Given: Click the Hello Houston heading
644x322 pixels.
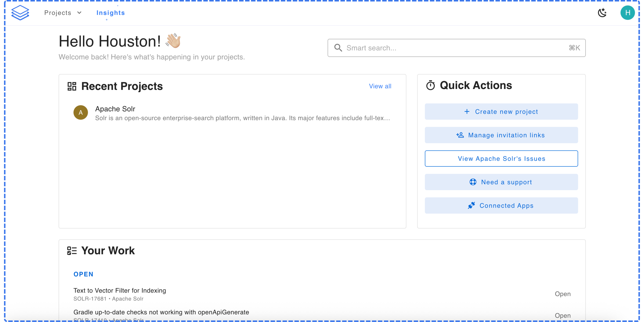Looking at the screenshot, I should point(110,41).
